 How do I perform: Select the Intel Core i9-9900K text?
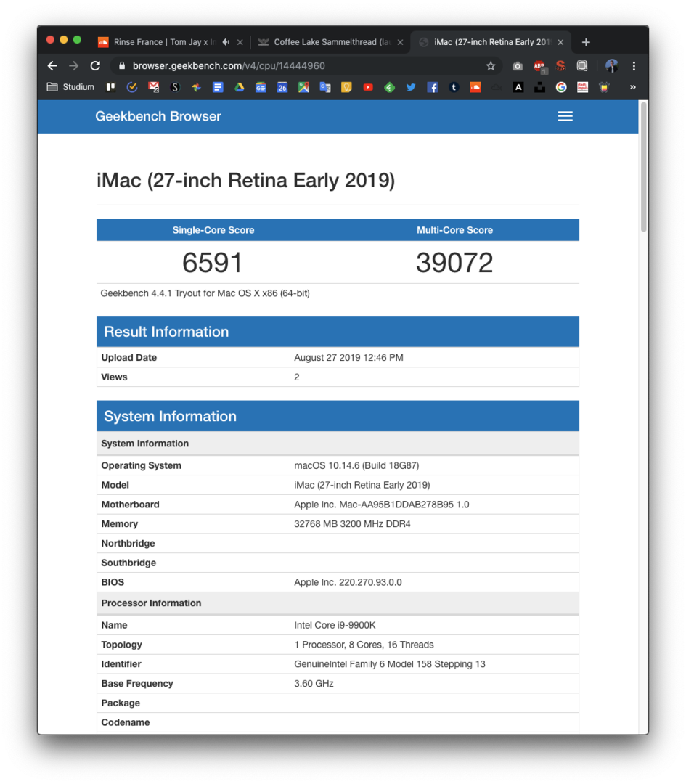[x=335, y=626]
